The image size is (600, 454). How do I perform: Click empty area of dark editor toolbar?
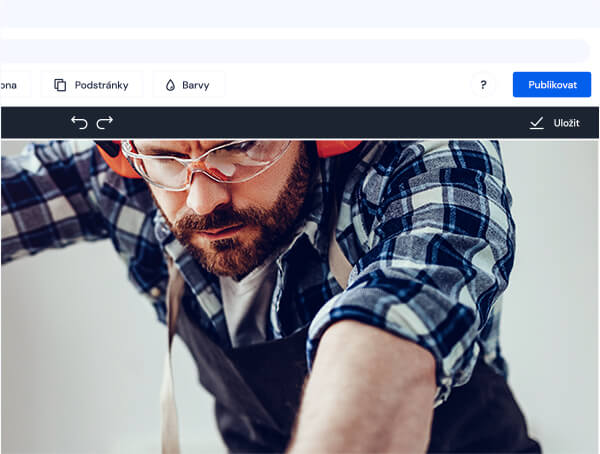(x=300, y=122)
